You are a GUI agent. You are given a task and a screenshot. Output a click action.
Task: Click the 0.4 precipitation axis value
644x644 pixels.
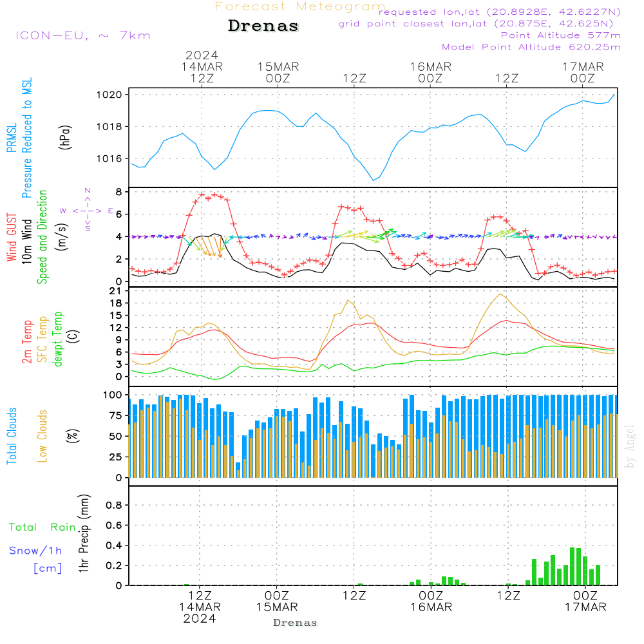coord(114,545)
